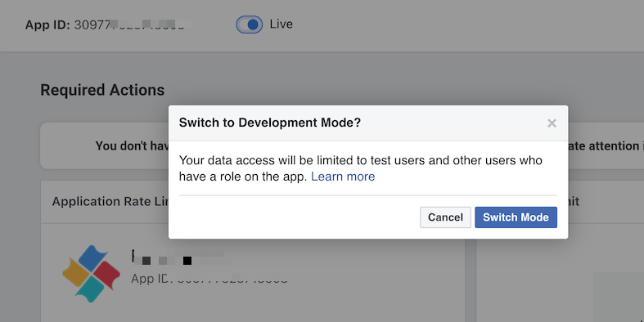
Task: Click the Live label beside the switch
Action: point(281,24)
